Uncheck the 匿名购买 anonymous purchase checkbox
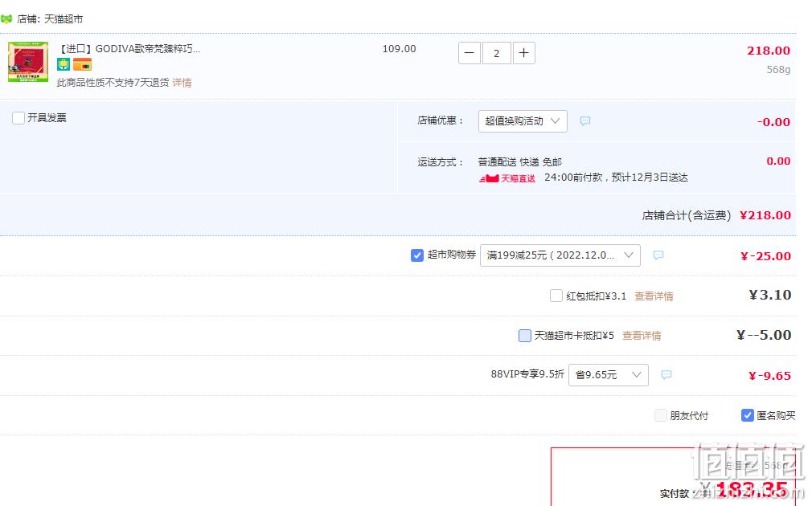Image resolution: width=812 pixels, height=506 pixels. click(747, 415)
